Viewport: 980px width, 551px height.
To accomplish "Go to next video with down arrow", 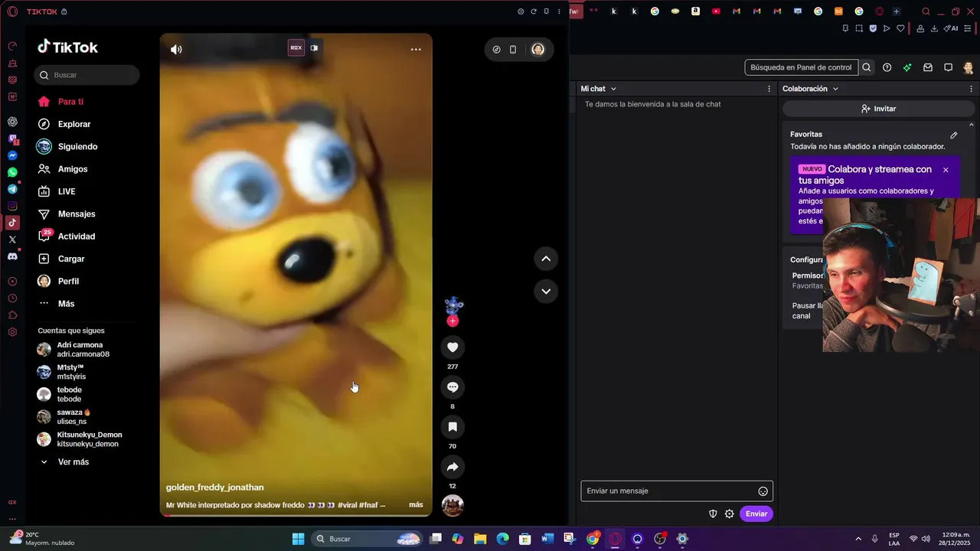I will coord(546,291).
